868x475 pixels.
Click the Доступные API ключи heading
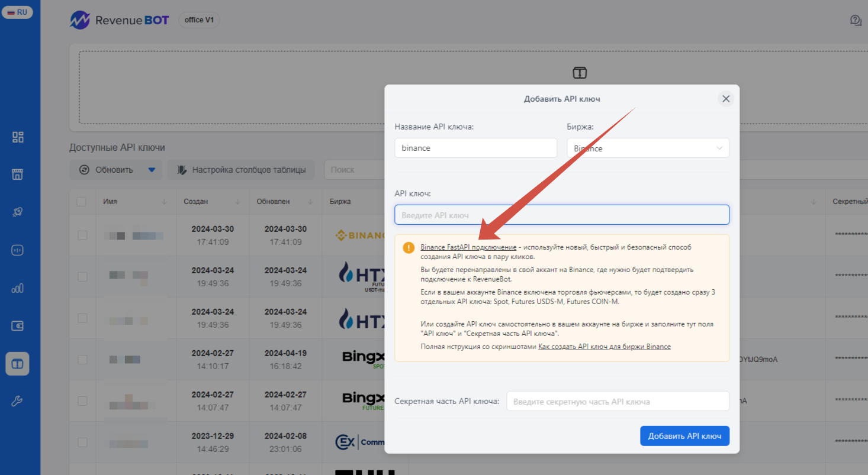coord(117,148)
